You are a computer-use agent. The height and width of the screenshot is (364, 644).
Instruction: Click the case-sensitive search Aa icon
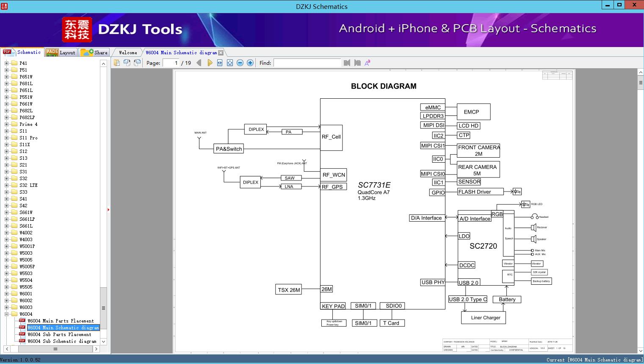pyautogui.click(x=368, y=62)
